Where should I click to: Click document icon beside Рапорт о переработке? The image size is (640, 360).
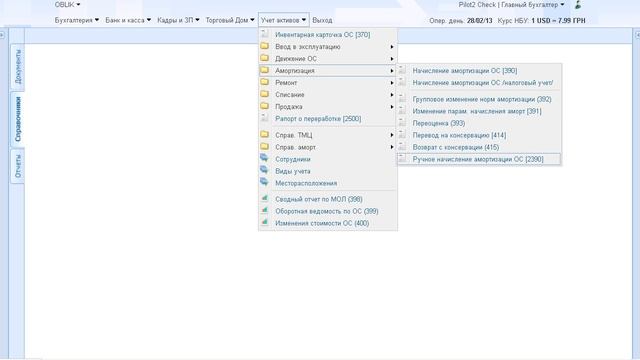(264, 118)
